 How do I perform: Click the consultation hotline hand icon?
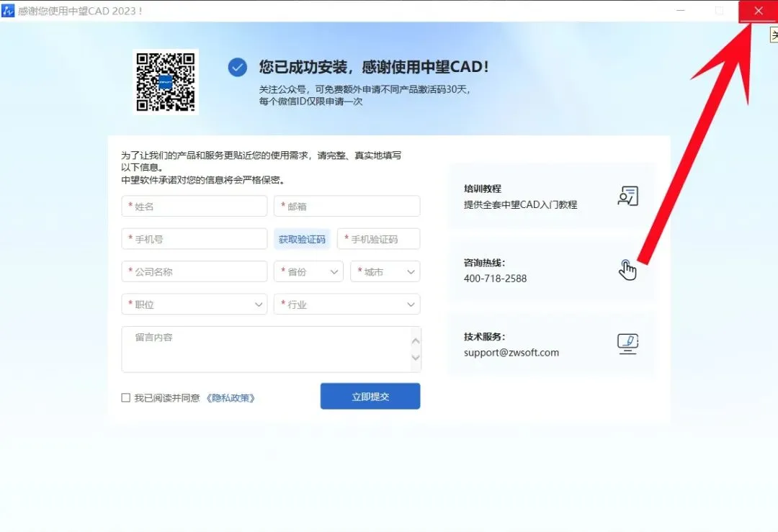click(627, 270)
